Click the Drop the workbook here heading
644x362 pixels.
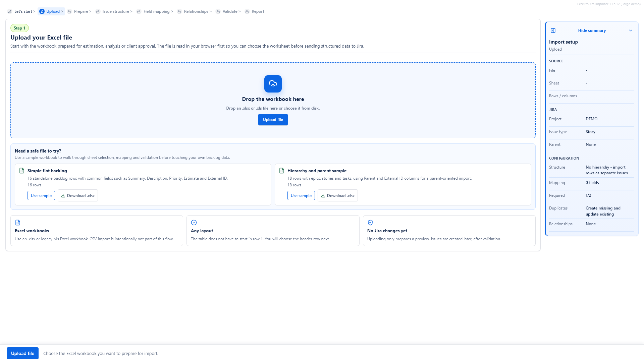point(273,99)
